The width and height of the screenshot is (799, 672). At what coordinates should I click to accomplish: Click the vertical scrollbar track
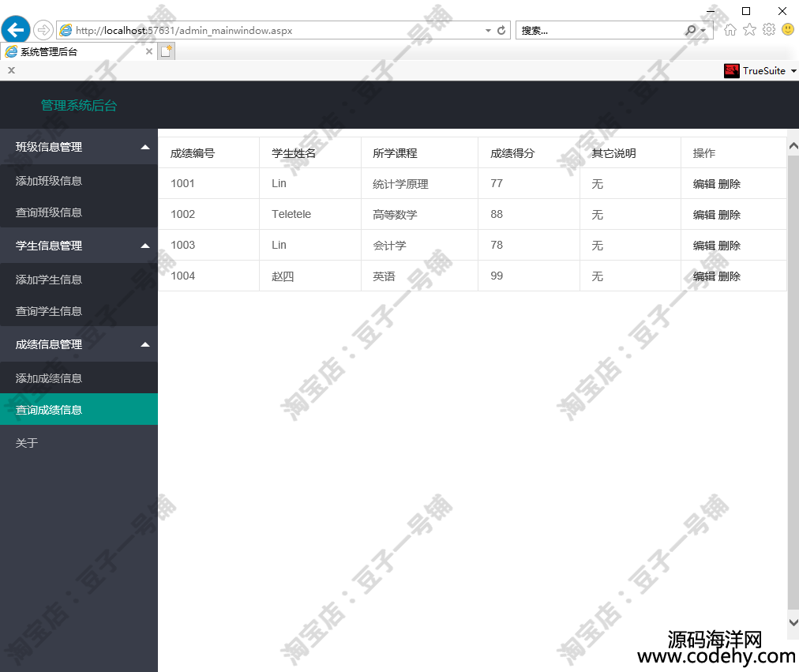[793, 382]
